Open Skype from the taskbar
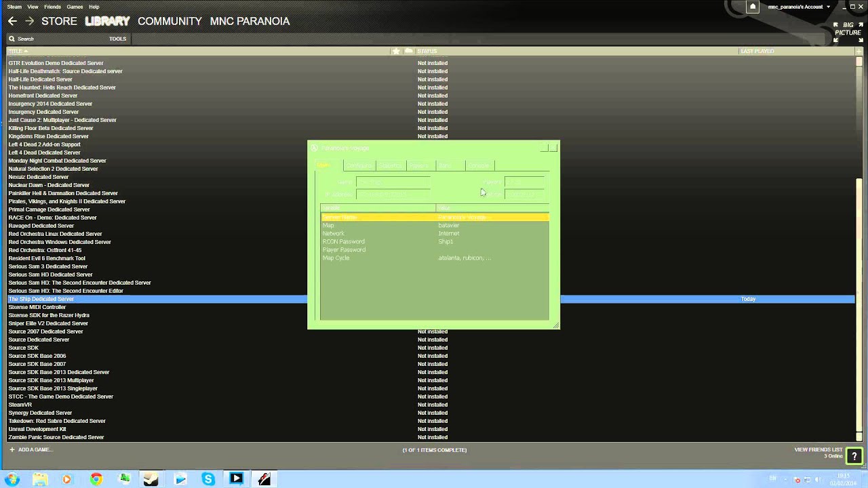Screen dimensions: 868x488 click(x=208, y=479)
